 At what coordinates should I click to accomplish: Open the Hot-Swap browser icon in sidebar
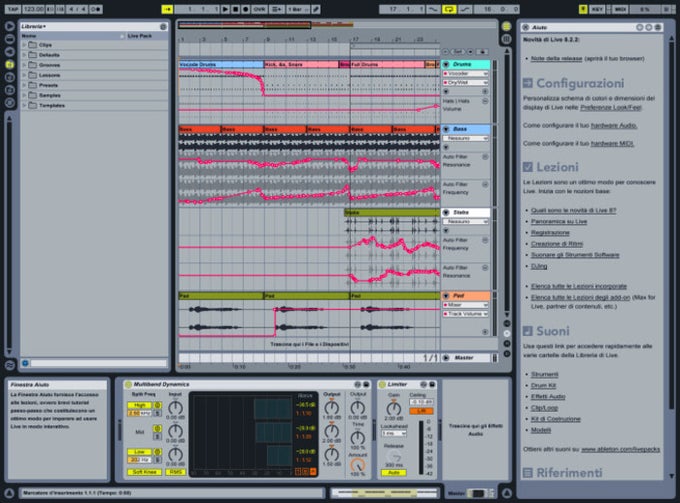(10, 103)
